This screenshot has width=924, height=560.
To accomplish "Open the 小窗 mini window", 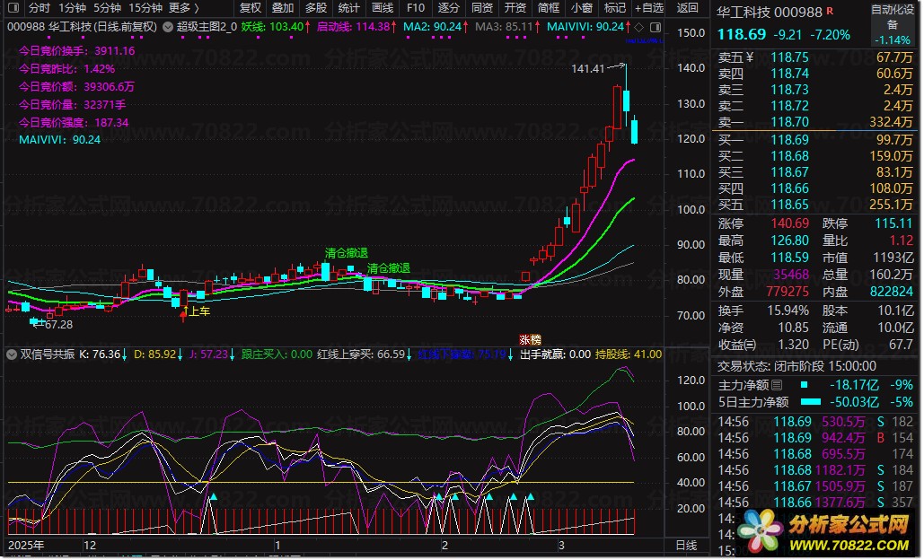I will click(582, 8).
